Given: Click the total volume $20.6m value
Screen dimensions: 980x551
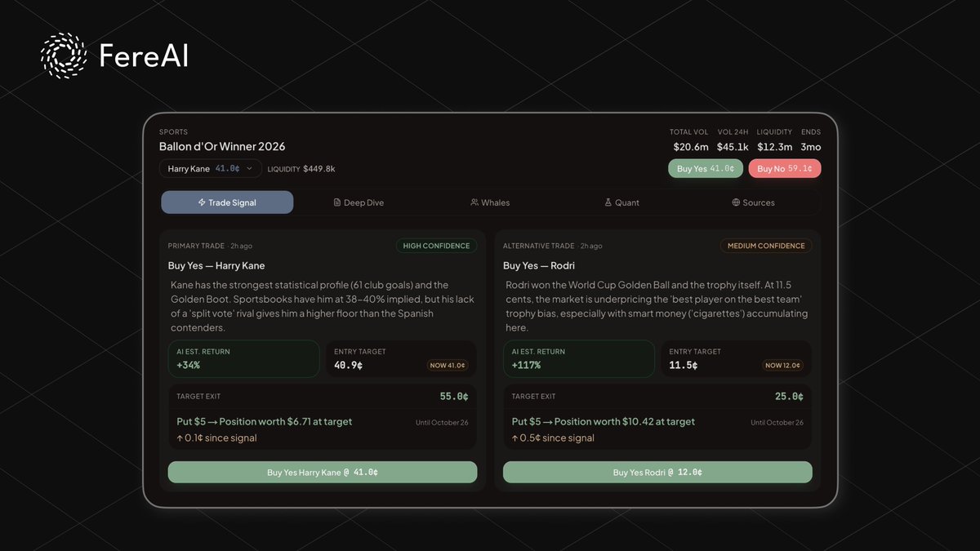Looking at the screenshot, I should [691, 147].
